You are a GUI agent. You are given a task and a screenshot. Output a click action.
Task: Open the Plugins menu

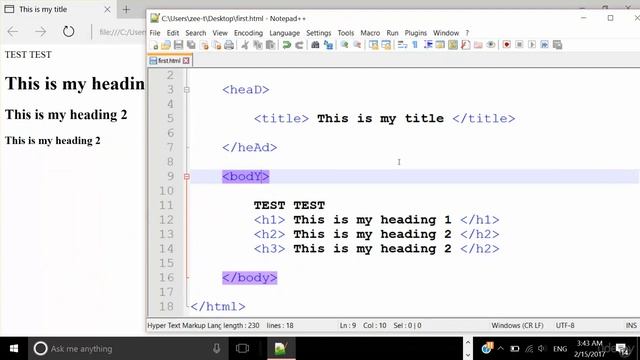pos(416,33)
